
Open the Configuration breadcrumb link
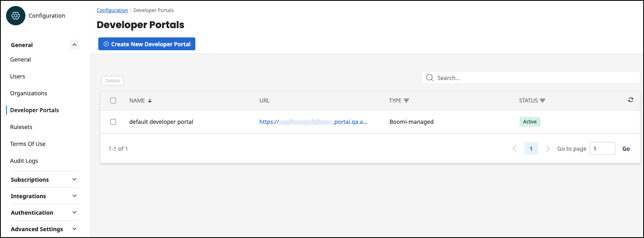coord(112,10)
